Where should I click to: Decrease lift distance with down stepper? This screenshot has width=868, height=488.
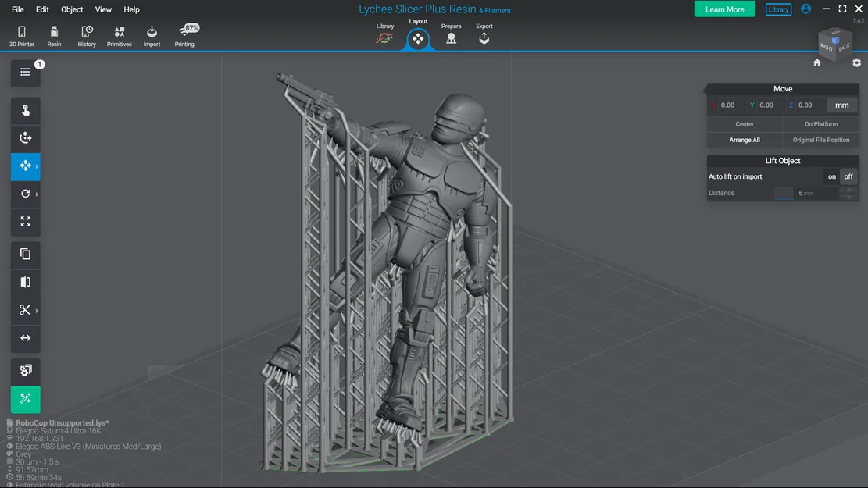tap(848, 197)
